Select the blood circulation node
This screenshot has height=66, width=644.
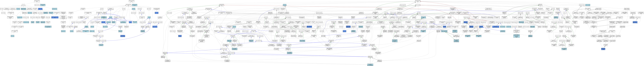[160, 22]
